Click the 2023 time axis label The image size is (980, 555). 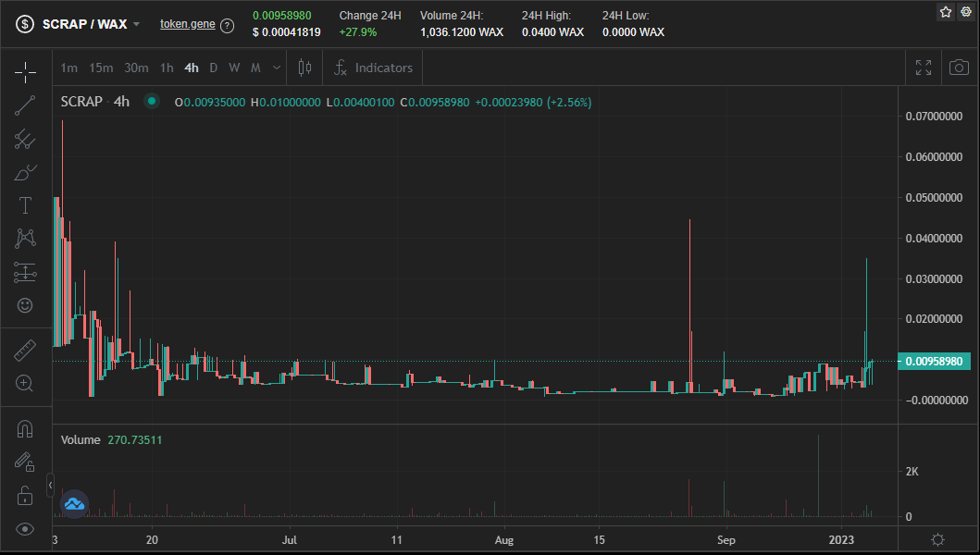(x=841, y=539)
